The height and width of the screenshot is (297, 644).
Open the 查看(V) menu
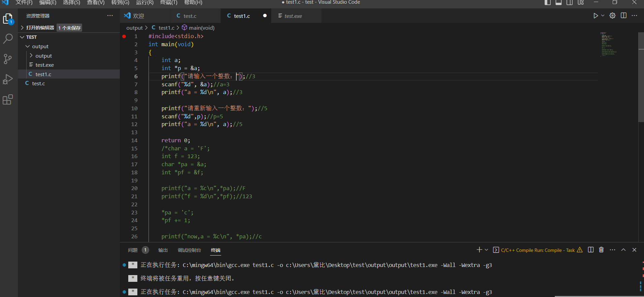point(96,3)
